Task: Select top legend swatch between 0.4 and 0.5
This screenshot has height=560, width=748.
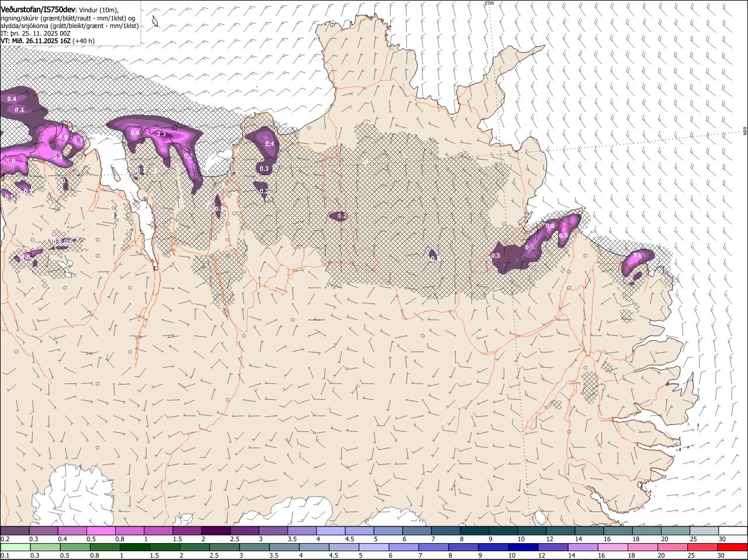Action: point(72,530)
